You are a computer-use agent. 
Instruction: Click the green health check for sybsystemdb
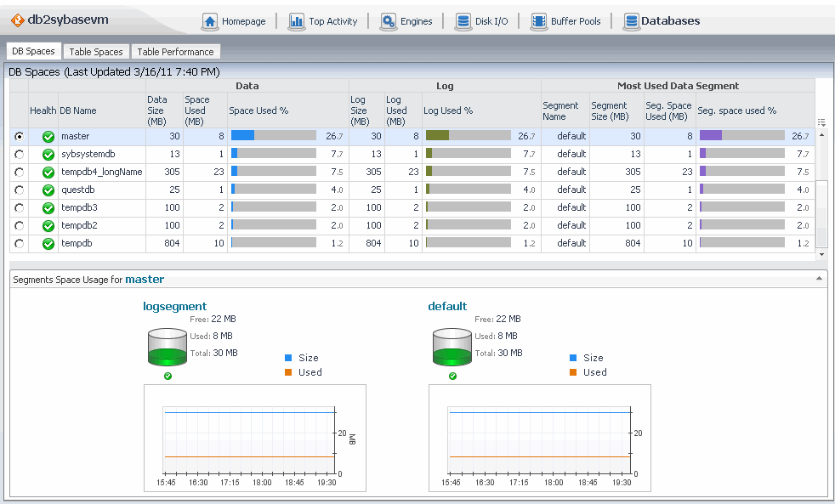[x=48, y=155]
